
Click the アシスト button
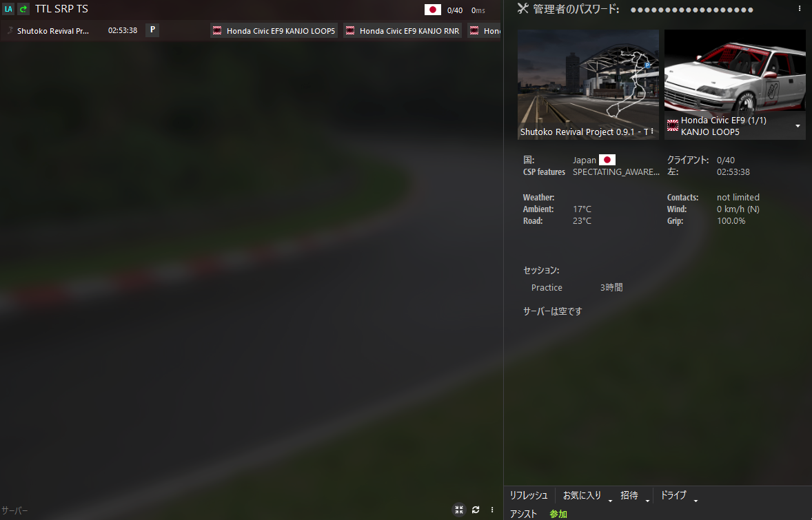(523, 514)
